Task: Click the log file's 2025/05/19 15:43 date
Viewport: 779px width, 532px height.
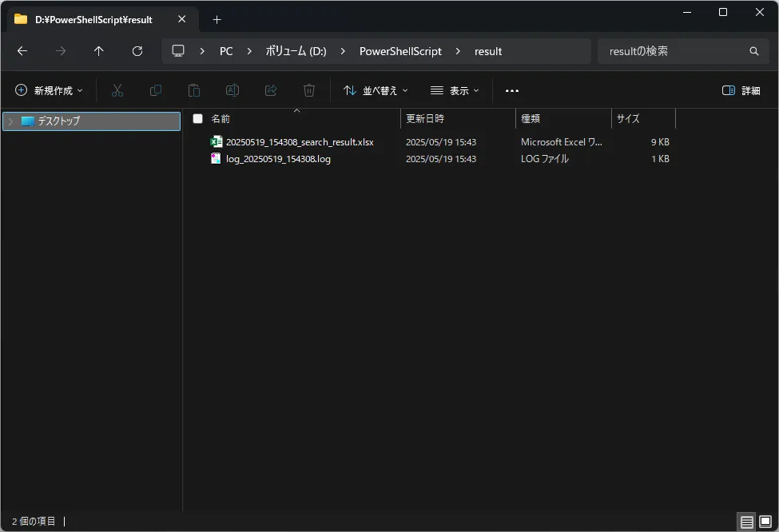Action: click(x=441, y=159)
